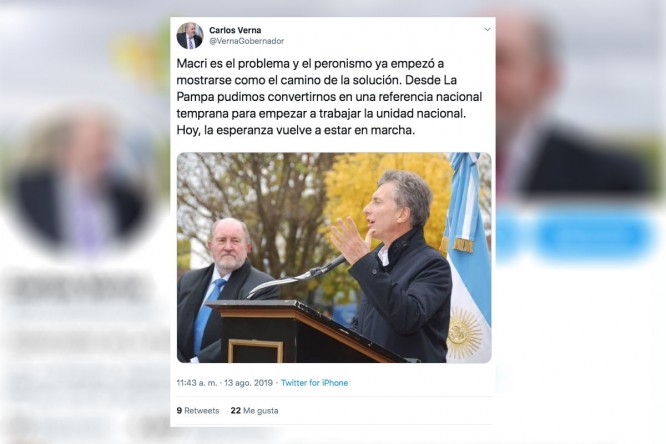
Task: Click the 13 ago. 2019 date
Action: pos(248,383)
